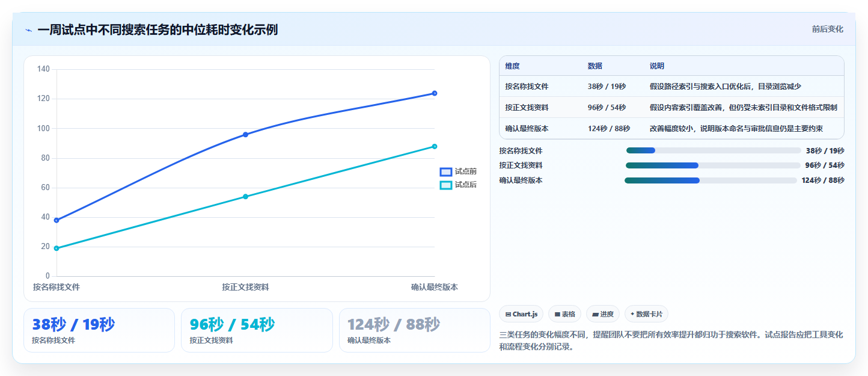
Task: Click the description starting 假设路径索引
Action: coord(726,87)
